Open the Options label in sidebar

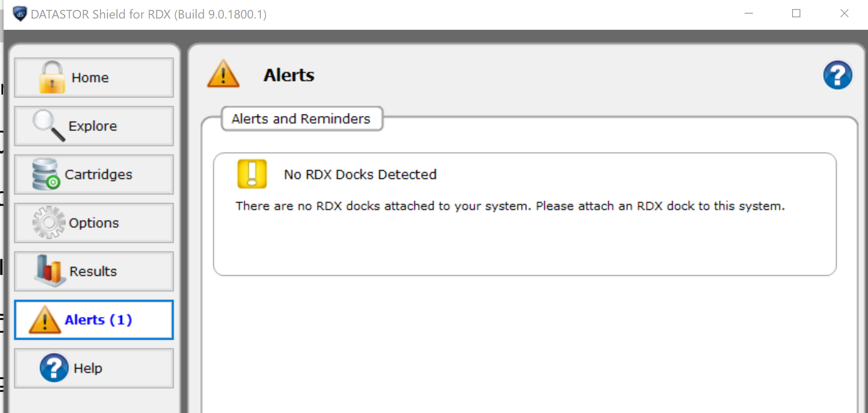tap(94, 223)
